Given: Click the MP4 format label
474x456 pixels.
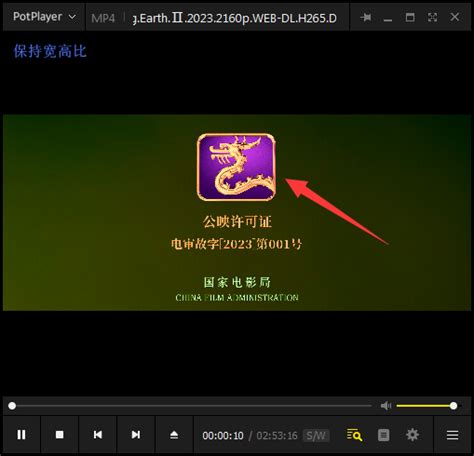Looking at the screenshot, I should tap(103, 18).
